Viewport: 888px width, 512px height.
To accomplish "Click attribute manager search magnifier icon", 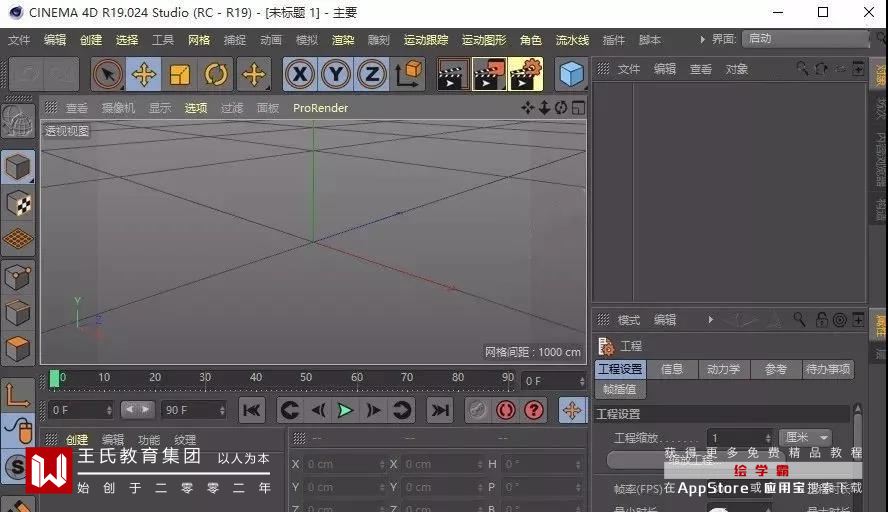I will [799, 319].
